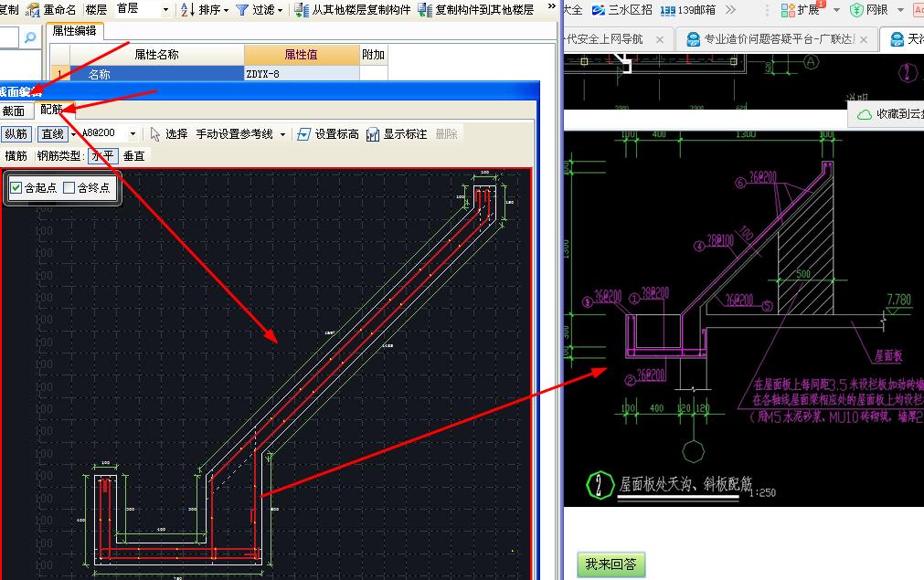Click the 收藏到云 text label
Viewport: 924px width, 580px height.
[x=900, y=114]
